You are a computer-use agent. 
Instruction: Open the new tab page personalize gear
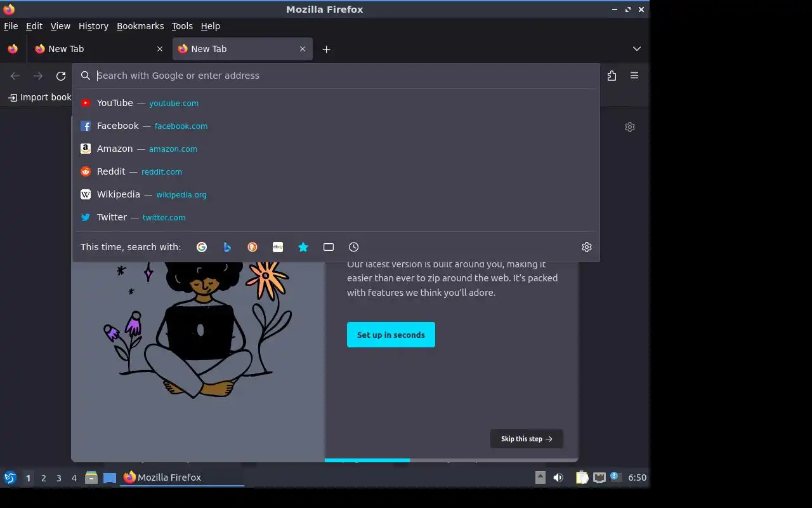click(630, 127)
